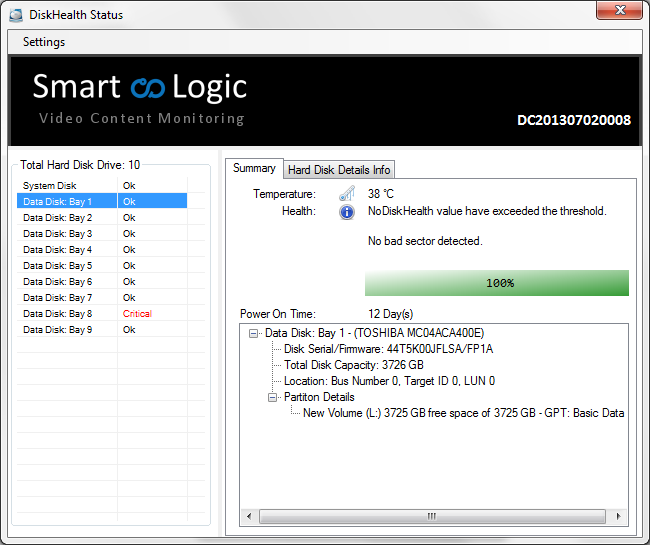Collapse the Partiton Details tree node
Image resolution: width=650 pixels, height=545 pixels.
pos(274,397)
